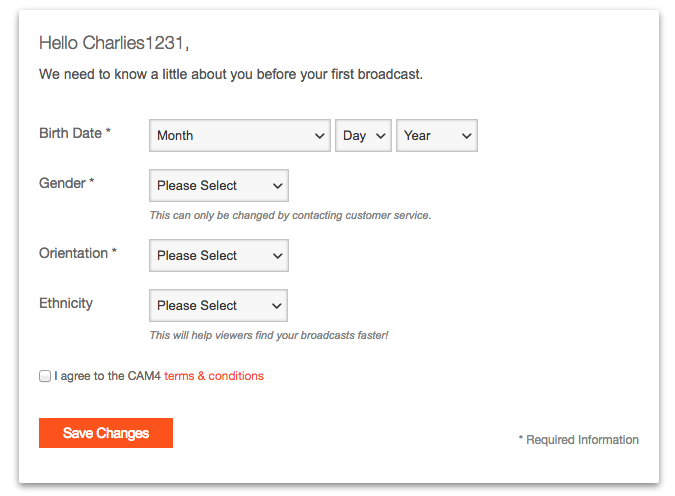Tick the agree to terms checkbox
This screenshot has width=675, height=496.
(45, 377)
